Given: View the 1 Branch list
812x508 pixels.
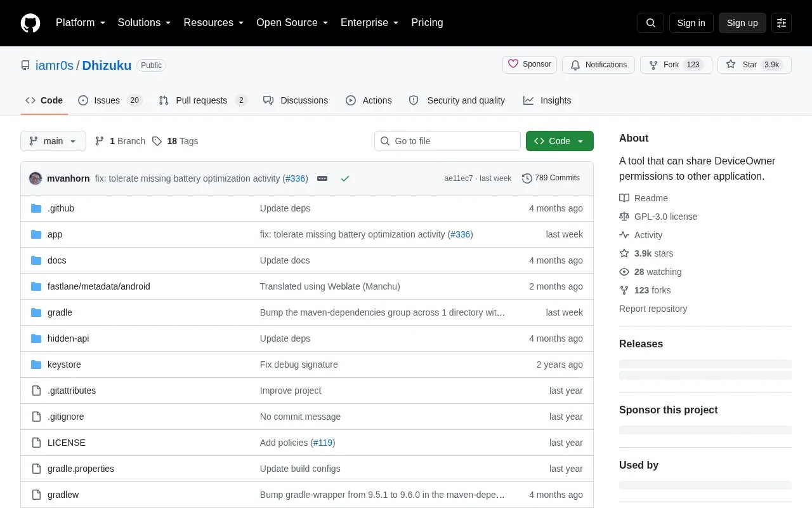Looking at the screenshot, I should tap(120, 141).
